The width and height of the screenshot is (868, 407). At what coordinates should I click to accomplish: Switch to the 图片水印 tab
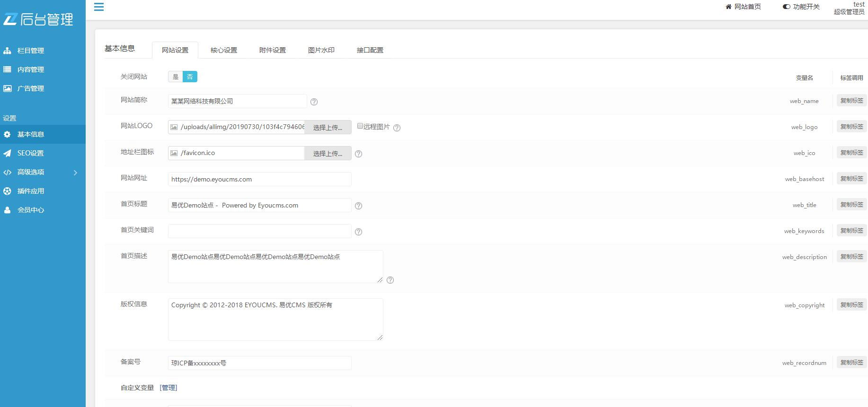[321, 50]
